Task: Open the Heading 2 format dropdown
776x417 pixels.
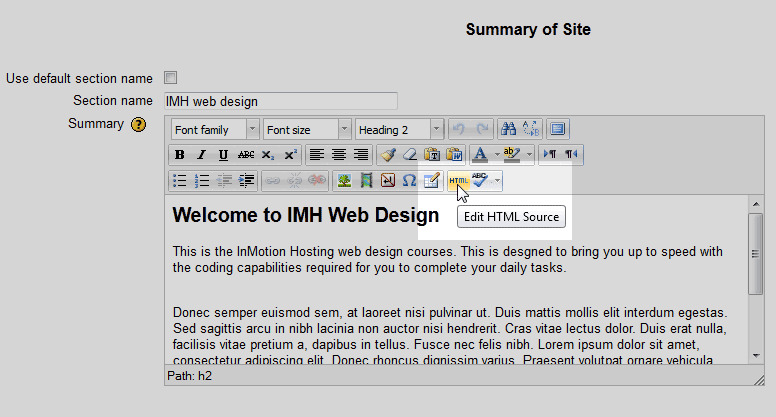Action: click(x=399, y=129)
